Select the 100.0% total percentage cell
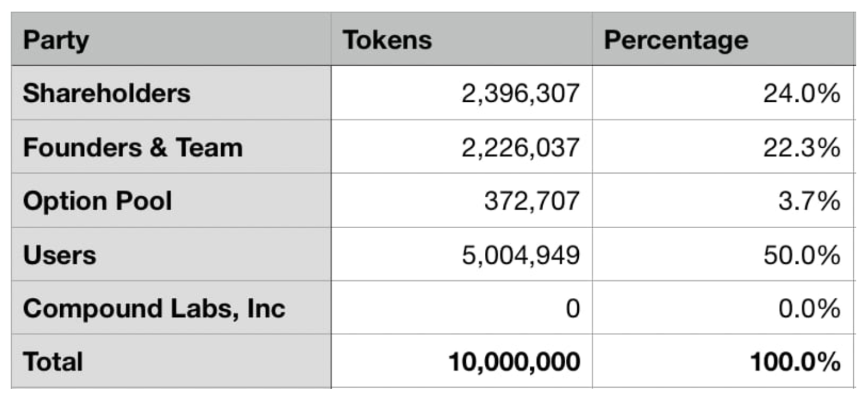The height and width of the screenshot is (406, 868). tap(723, 361)
